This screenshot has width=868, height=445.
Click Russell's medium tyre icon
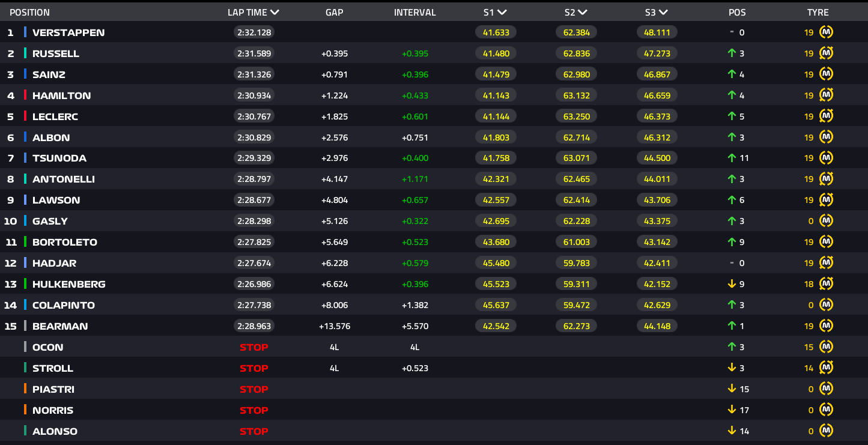(827, 53)
